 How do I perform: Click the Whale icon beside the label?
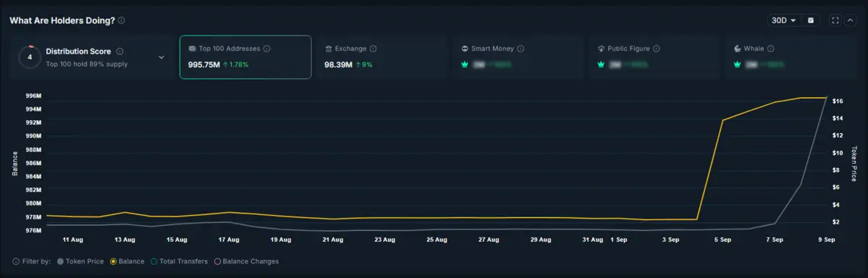pos(738,49)
